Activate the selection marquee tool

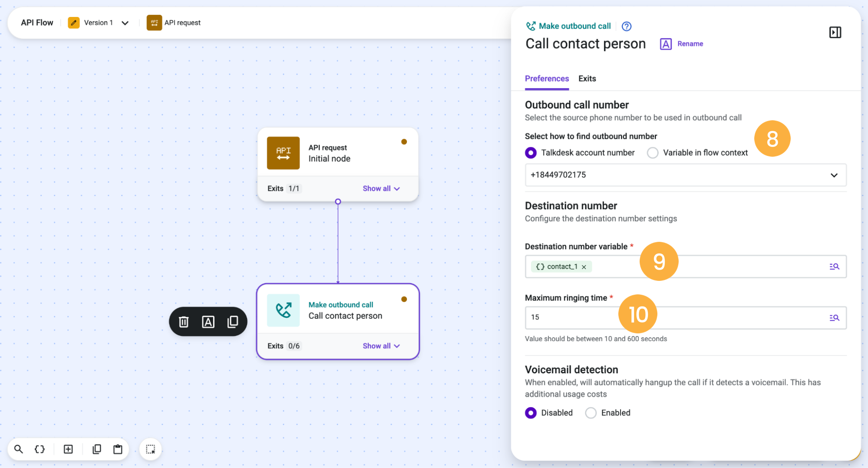click(150, 449)
